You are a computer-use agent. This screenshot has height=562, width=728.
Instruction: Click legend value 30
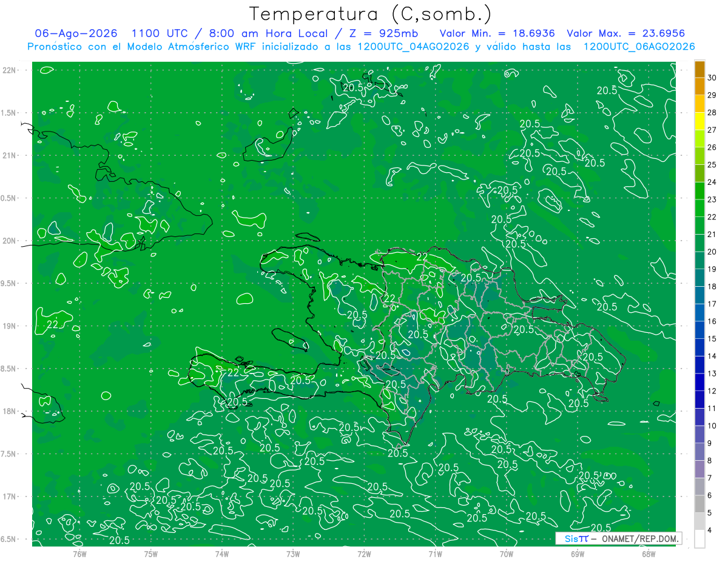712,78
